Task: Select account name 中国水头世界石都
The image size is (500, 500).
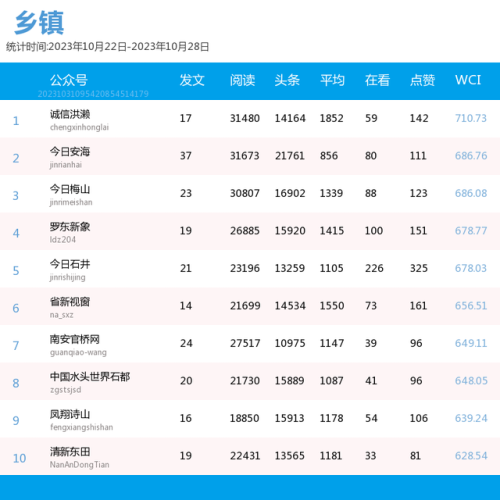Action: click(x=90, y=377)
